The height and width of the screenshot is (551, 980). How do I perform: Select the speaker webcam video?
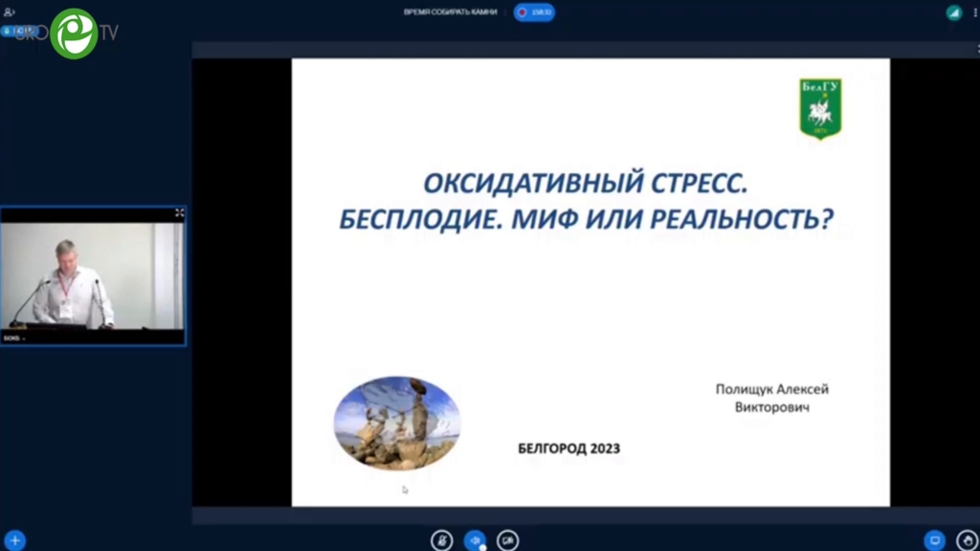pos(92,277)
